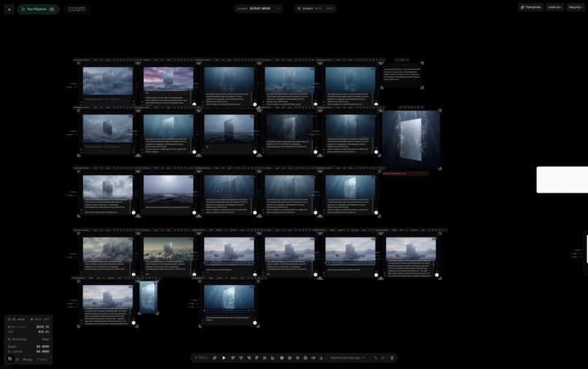
Task: Click the fifth align icon after play button
Action: 265,358
